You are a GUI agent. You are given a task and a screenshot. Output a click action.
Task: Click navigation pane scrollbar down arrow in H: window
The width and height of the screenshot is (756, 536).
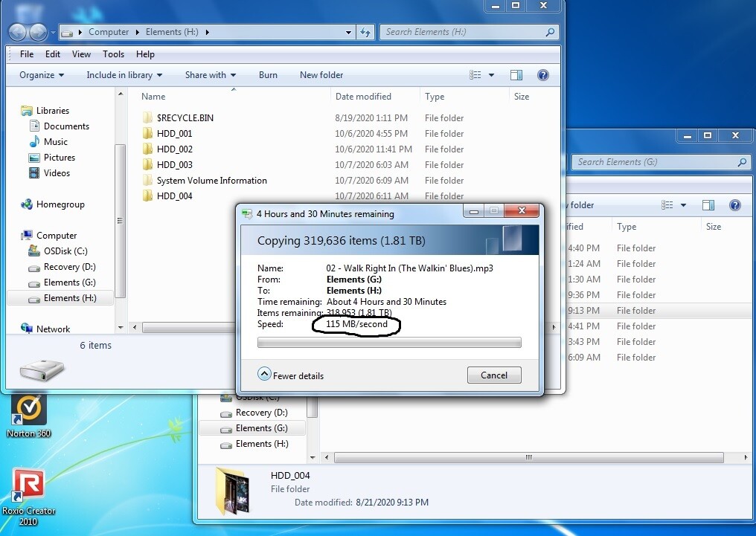[x=121, y=328]
